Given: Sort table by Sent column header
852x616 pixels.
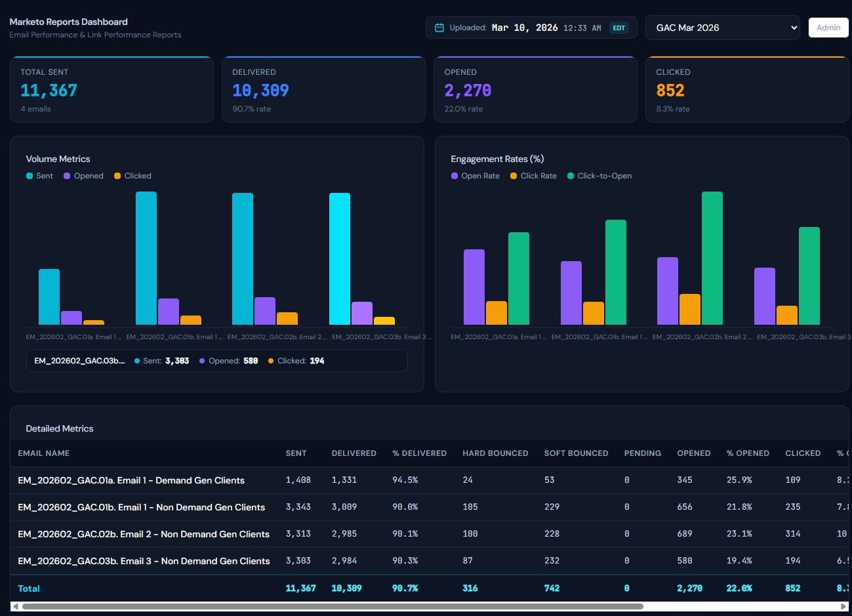Looking at the screenshot, I should (296, 453).
